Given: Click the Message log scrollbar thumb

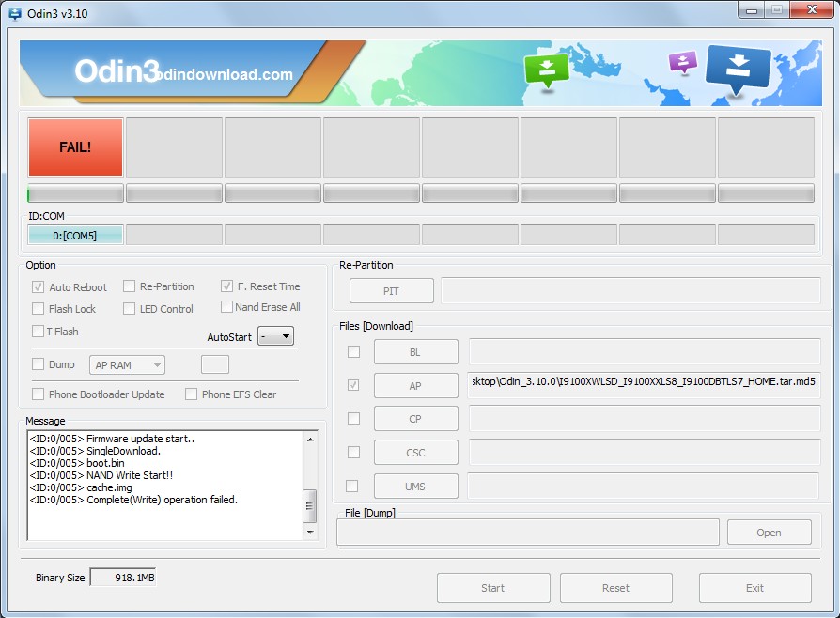Looking at the screenshot, I should [x=310, y=506].
